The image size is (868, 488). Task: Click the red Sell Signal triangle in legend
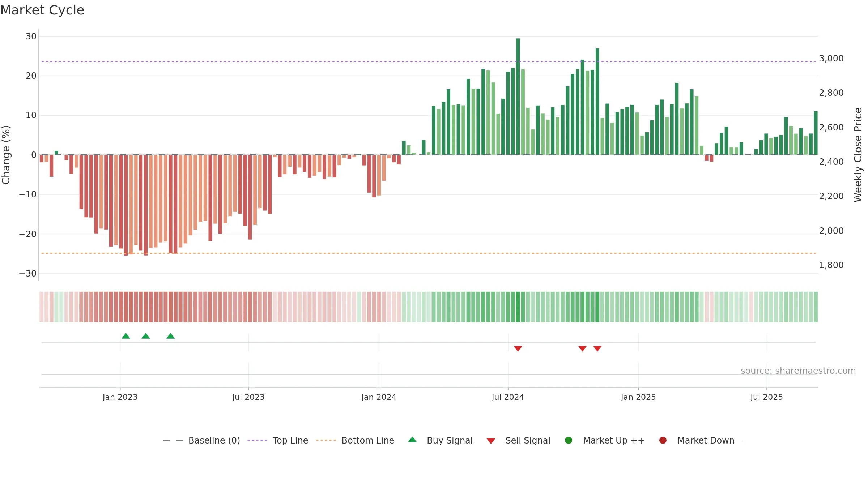click(x=491, y=441)
